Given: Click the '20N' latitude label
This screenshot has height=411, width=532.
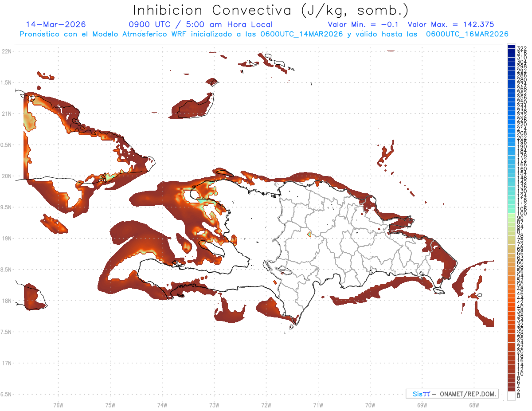Looking at the screenshot, I should pyautogui.click(x=6, y=176).
